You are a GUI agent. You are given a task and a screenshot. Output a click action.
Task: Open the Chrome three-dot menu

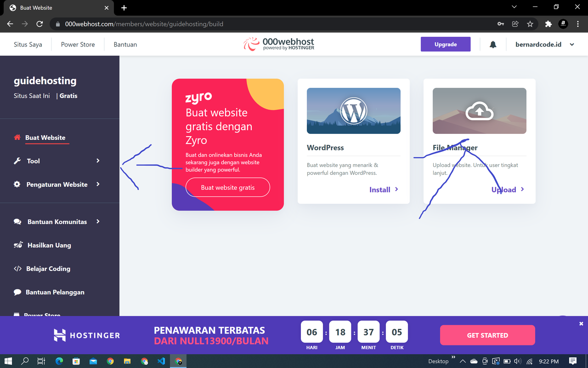(x=578, y=24)
